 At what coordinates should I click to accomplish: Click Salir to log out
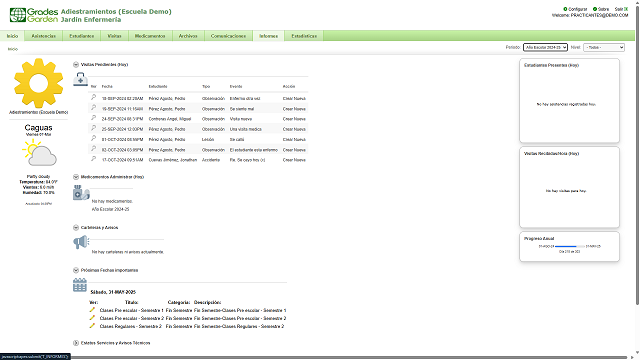(619, 9)
